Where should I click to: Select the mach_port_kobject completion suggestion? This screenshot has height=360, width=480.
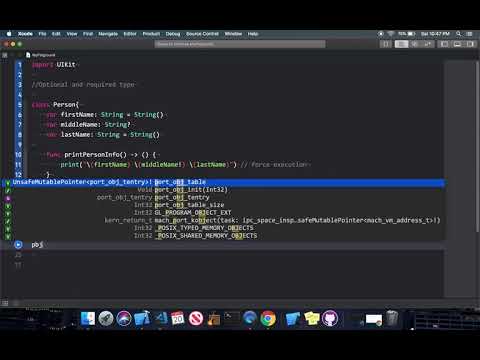223,220
